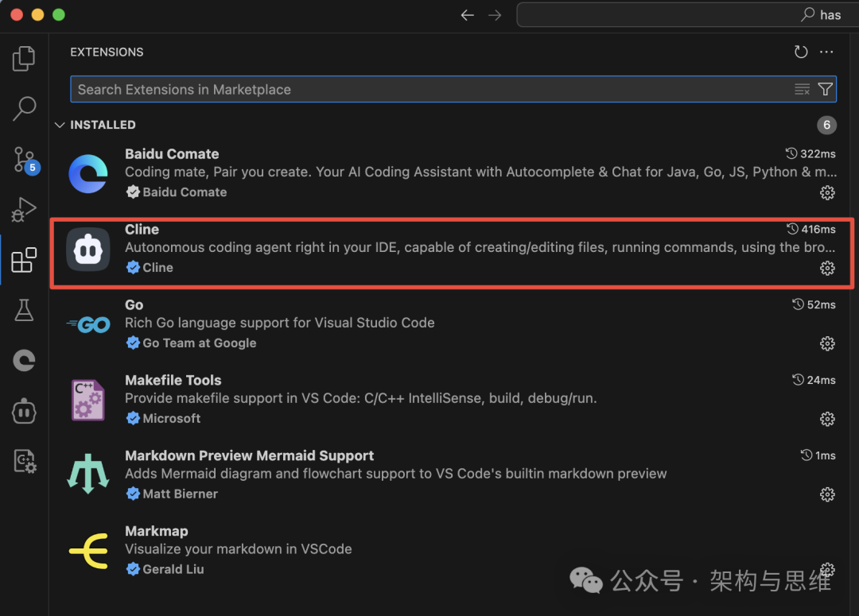Open Views and More Actions ellipsis menu
The image size is (859, 616).
[x=826, y=52]
